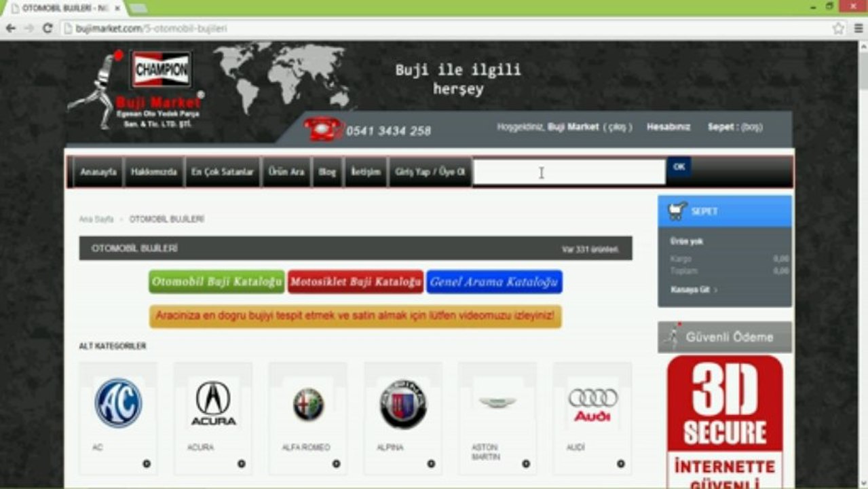868x489 pixels.
Task: Open the Alpina brand logo
Action: coord(403,403)
